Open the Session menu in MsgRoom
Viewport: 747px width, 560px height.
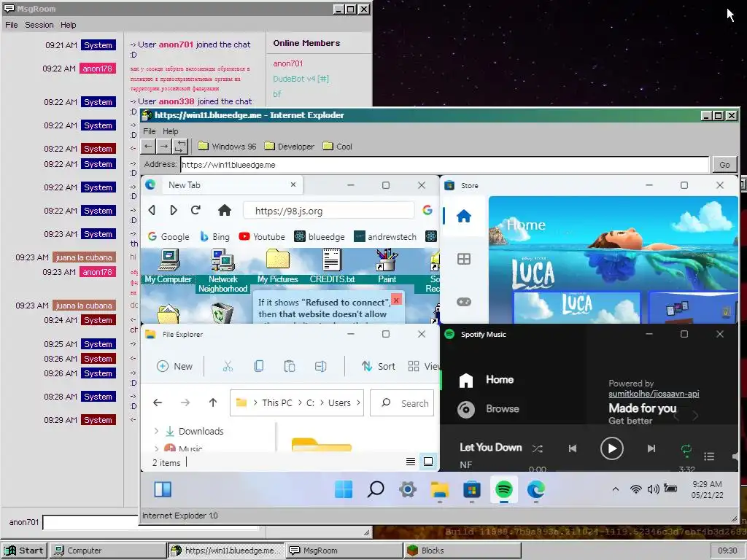[39, 25]
